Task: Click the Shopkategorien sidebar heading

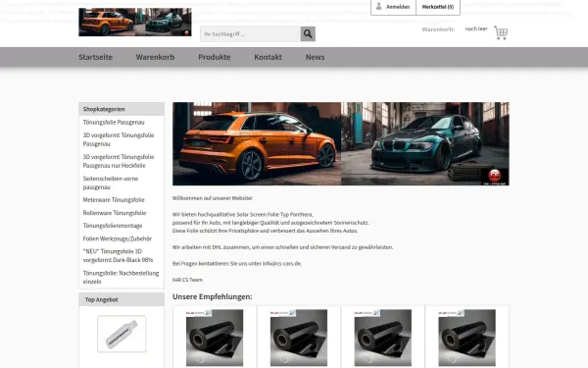Action: (104, 109)
